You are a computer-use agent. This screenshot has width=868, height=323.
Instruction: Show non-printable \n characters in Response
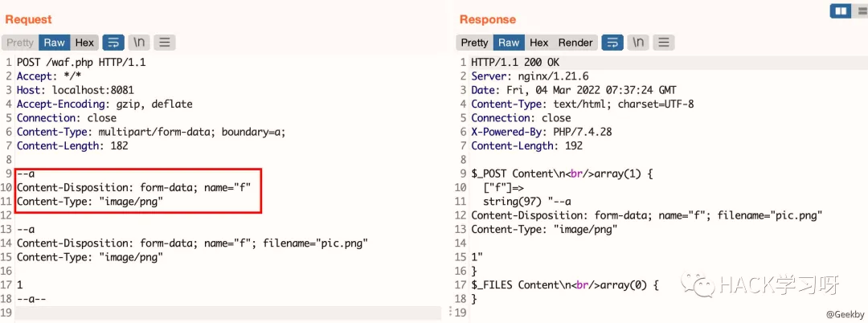pyautogui.click(x=638, y=43)
